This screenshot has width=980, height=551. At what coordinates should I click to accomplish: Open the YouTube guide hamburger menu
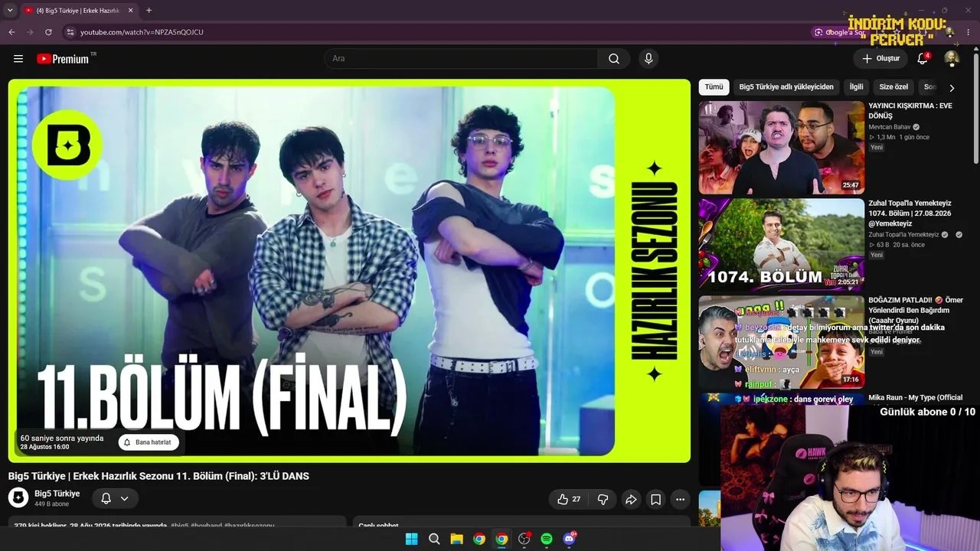(x=18, y=59)
